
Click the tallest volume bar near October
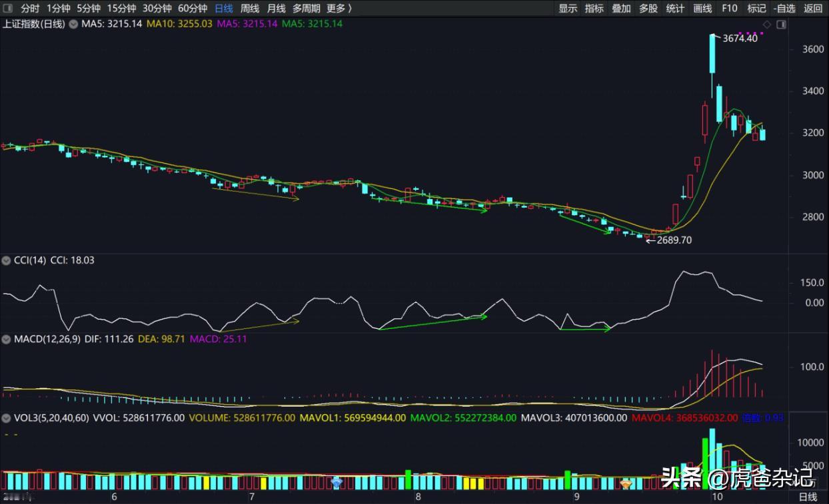(x=712, y=459)
